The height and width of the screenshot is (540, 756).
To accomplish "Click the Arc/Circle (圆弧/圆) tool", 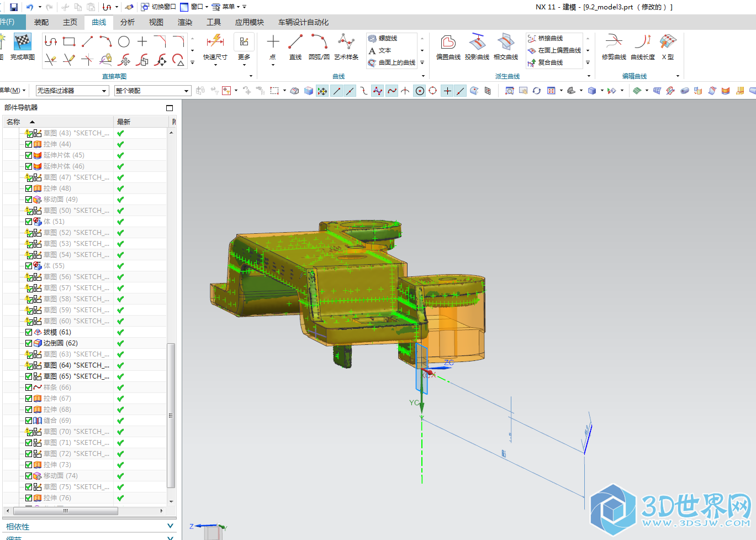I will 319,47.
